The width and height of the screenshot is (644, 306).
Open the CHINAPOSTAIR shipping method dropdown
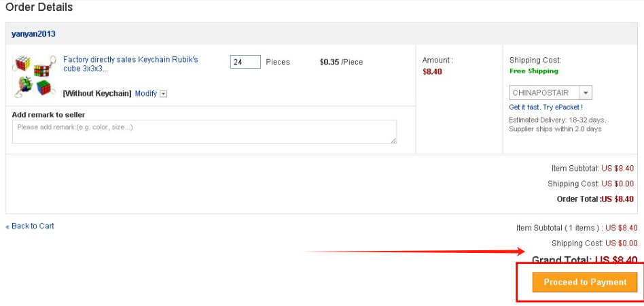tap(544, 92)
